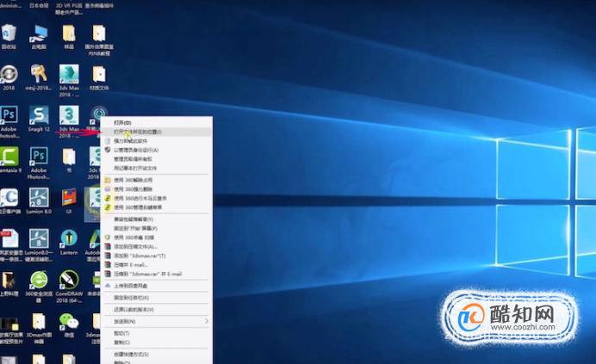Image resolution: width=596 pixels, height=364 pixels.
Task: Choose 使用 360解除占用 menu entry
Action: tap(156, 180)
